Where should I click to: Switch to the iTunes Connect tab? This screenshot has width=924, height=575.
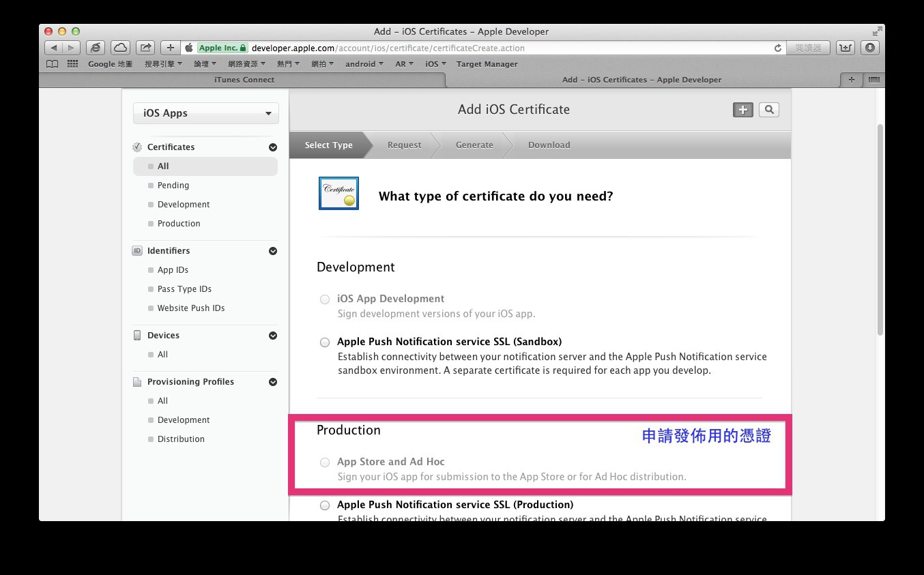coord(244,80)
